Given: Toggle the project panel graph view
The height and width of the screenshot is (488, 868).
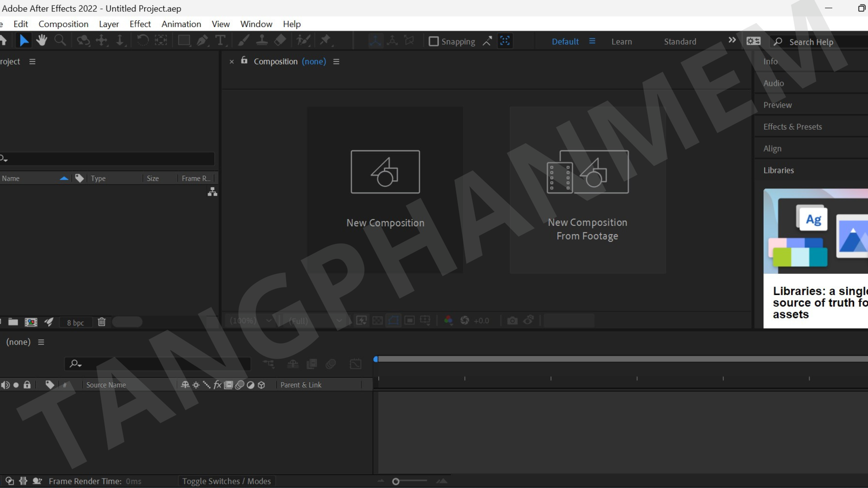Looking at the screenshot, I should pyautogui.click(x=212, y=192).
